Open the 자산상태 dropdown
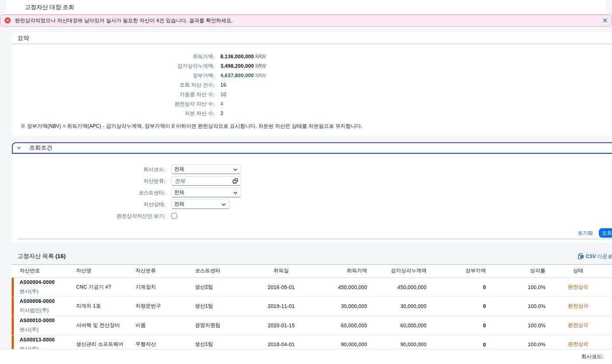612x364 pixels. (x=200, y=204)
